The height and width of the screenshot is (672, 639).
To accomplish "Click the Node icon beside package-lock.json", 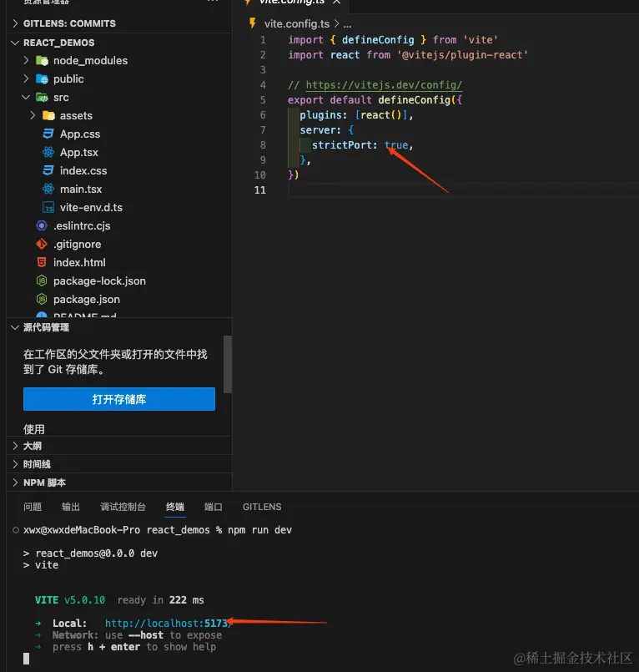I will pyautogui.click(x=42, y=280).
